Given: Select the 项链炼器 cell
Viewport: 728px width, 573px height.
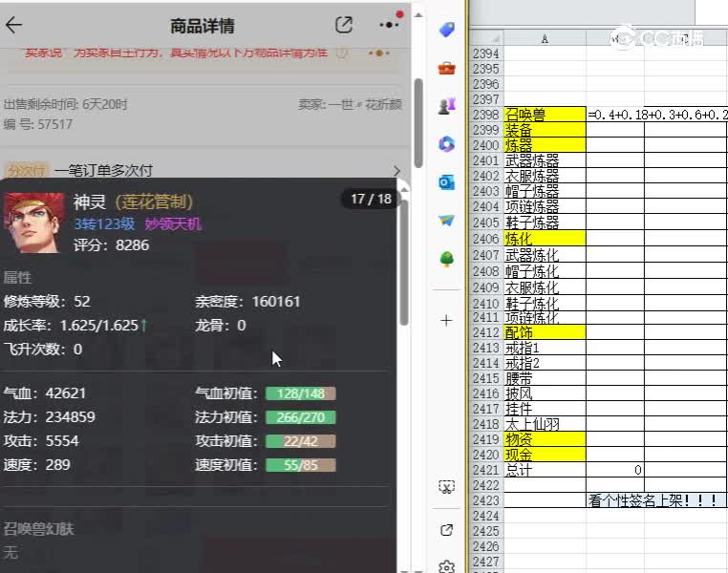Looking at the screenshot, I should tap(545, 206).
